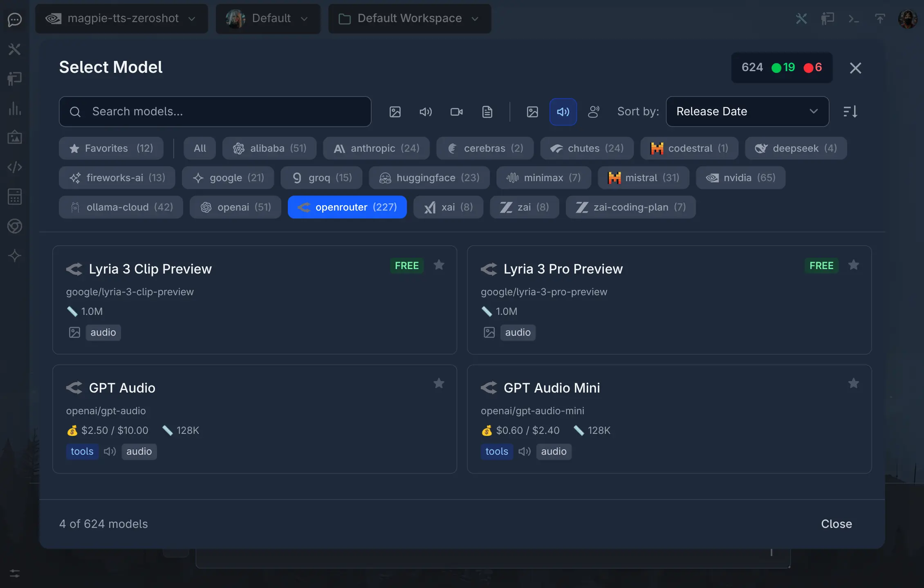Open the sliders settings icon at the sidebar bottom
924x588 pixels.
[15, 573]
